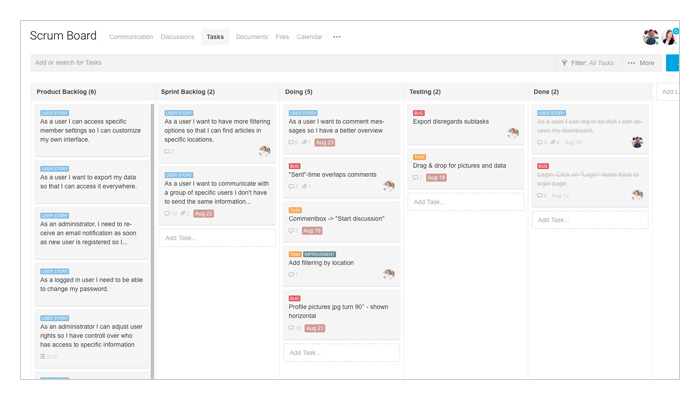The width and height of the screenshot is (700, 399).
Task: Click assignee avatar on Login bug card
Action: point(637,195)
